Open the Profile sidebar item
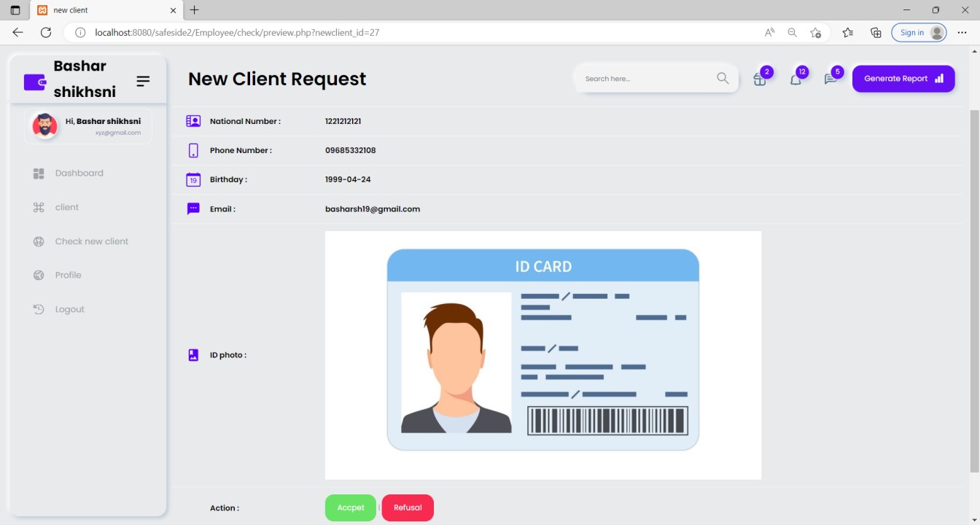Screen dimensions: 980x525 [68, 276]
